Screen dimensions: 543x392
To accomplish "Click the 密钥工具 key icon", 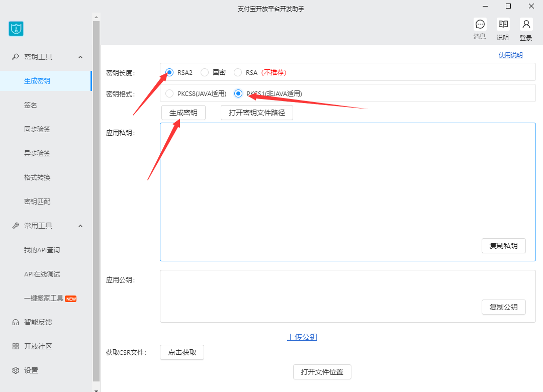I will coord(16,57).
